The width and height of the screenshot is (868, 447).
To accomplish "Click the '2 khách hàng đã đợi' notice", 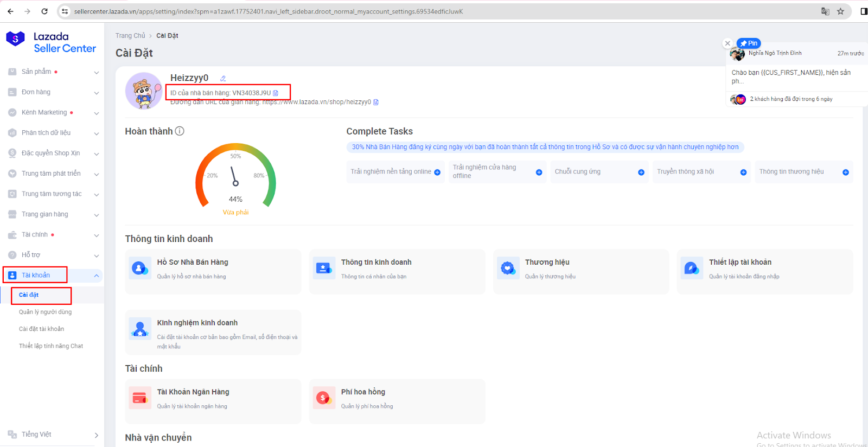I will (x=791, y=99).
